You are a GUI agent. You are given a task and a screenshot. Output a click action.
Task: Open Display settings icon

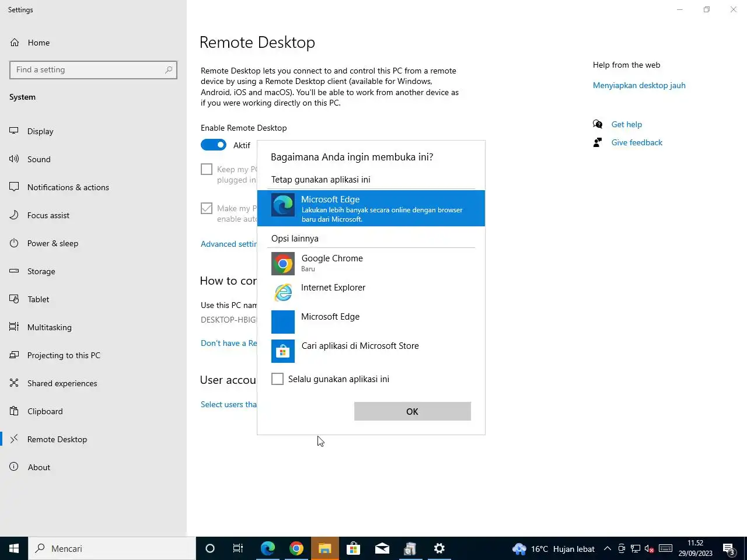[14, 131]
